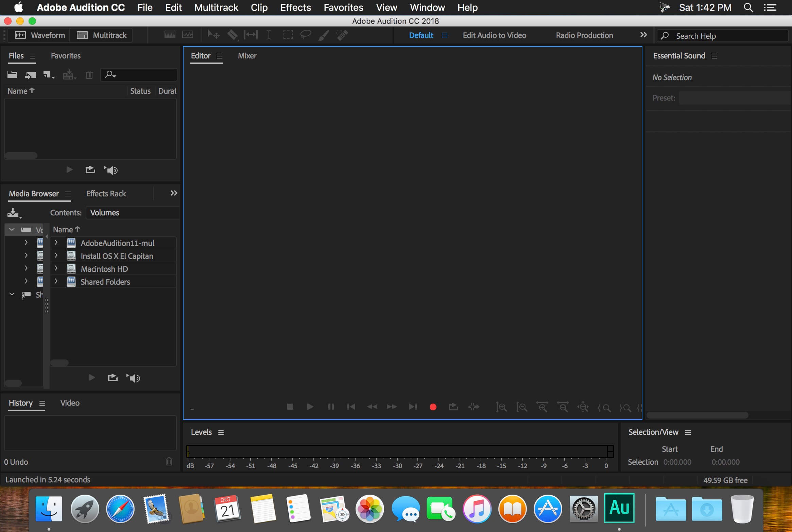The image size is (792, 532).
Task: Click the Search Help field
Action: point(723,36)
